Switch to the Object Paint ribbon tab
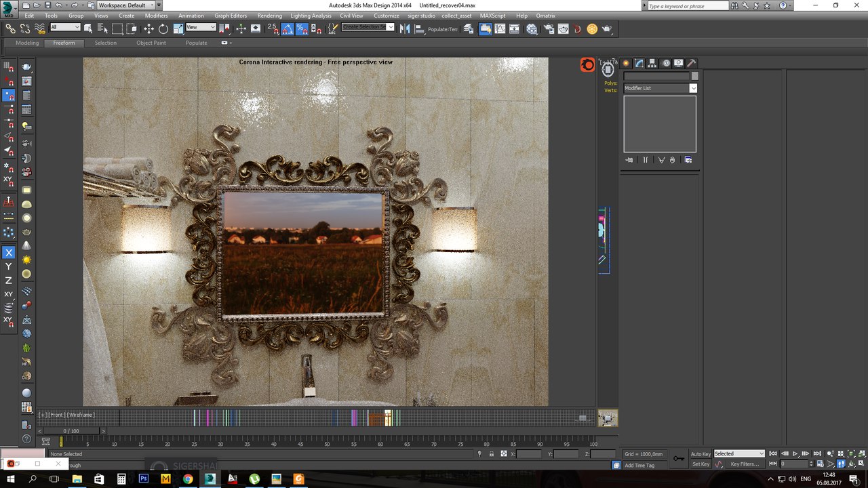Screen dimensions: 868x488 point(151,43)
